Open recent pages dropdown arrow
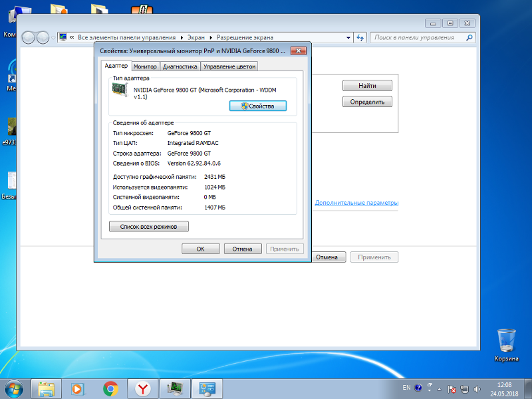The image size is (532, 399). pyautogui.click(x=53, y=38)
